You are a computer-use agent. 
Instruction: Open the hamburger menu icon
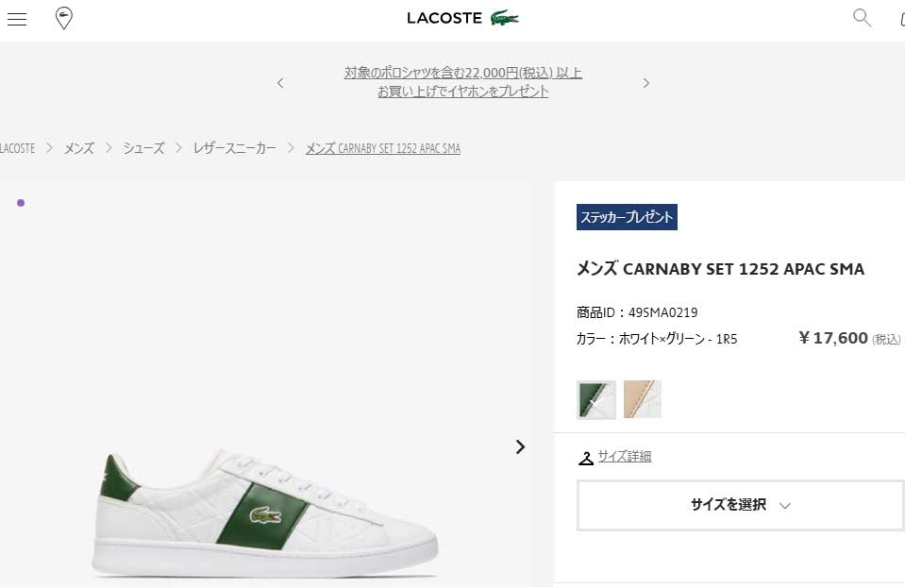[x=17, y=19]
